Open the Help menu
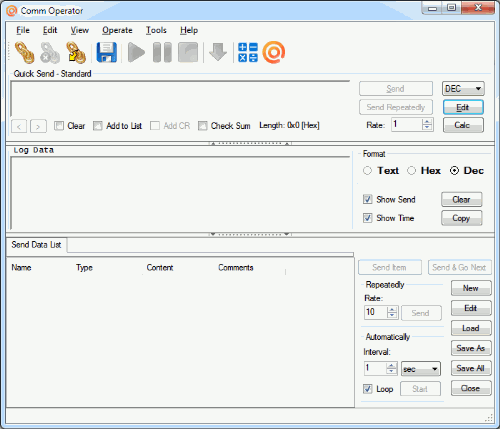Image resolution: width=500 pixels, height=429 pixels. (189, 30)
